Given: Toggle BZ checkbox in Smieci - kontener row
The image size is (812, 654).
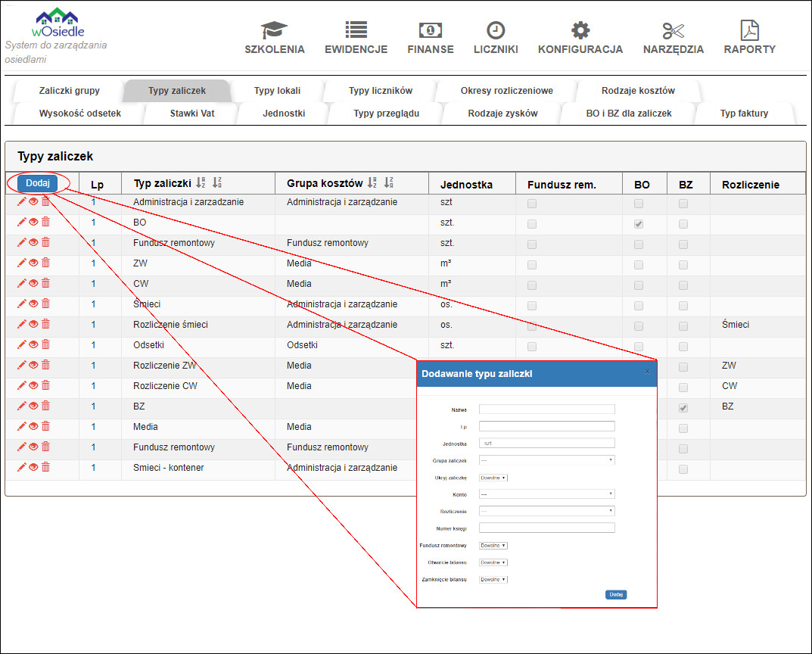Looking at the screenshot, I should pyautogui.click(x=683, y=469).
